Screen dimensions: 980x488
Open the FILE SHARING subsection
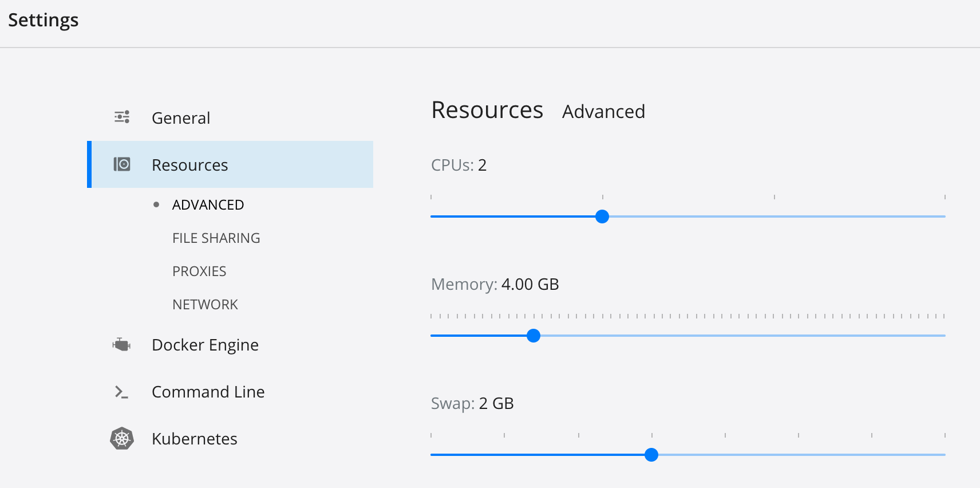click(x=216, y=238)
